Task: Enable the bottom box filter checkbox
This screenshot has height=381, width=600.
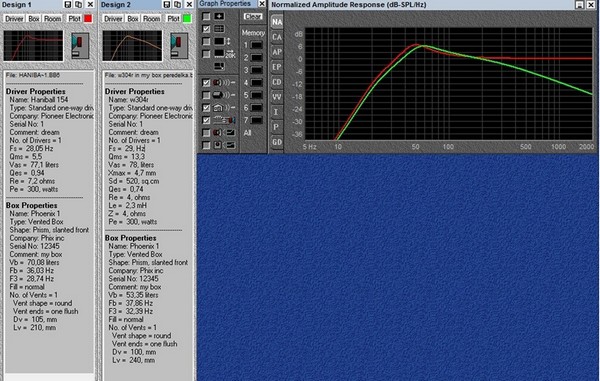Action: point(206,145)
